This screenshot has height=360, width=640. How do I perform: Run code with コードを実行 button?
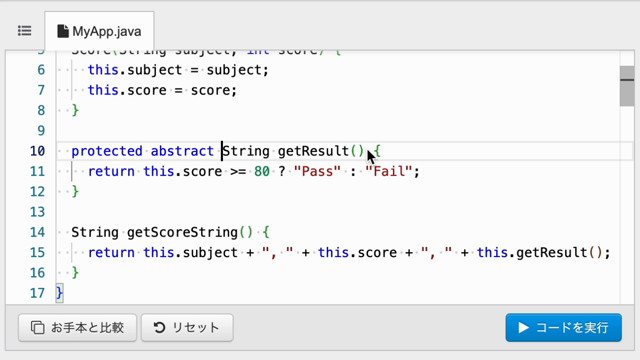(x=563, y=327)
